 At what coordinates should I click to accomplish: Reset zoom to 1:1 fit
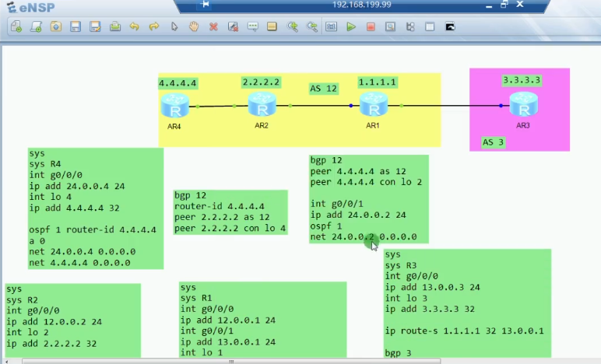331,26
